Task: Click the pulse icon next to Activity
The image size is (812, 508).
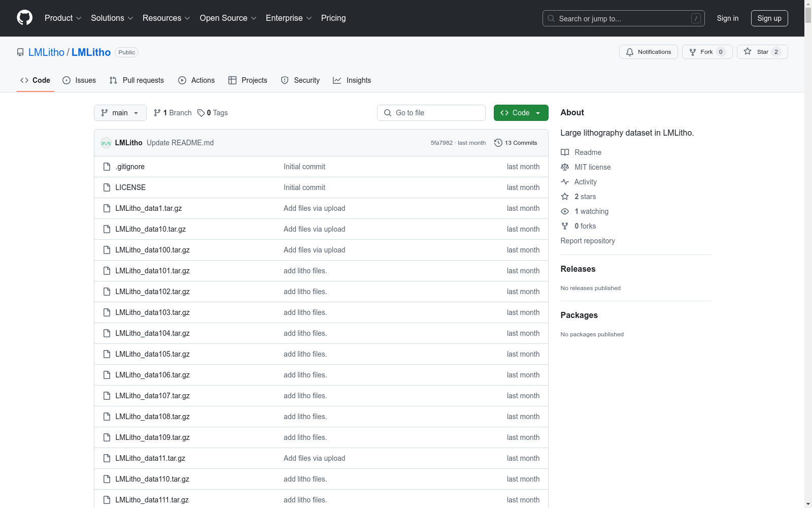Action: 565,182
